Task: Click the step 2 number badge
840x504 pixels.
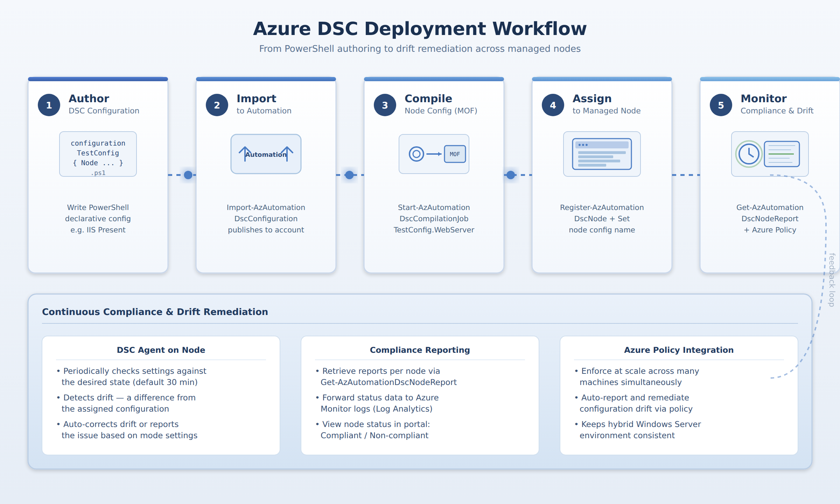Action: click(217, 105)
